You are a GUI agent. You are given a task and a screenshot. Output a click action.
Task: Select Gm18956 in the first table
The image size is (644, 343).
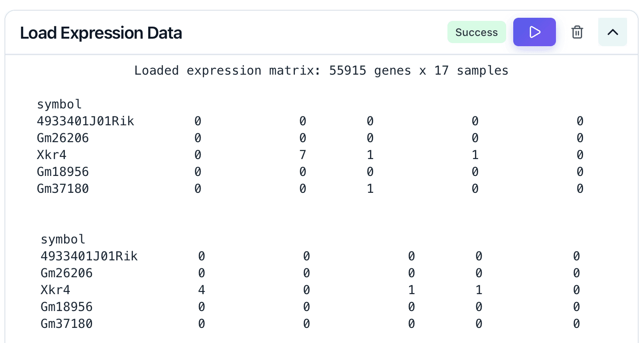(x=63, y=172)
